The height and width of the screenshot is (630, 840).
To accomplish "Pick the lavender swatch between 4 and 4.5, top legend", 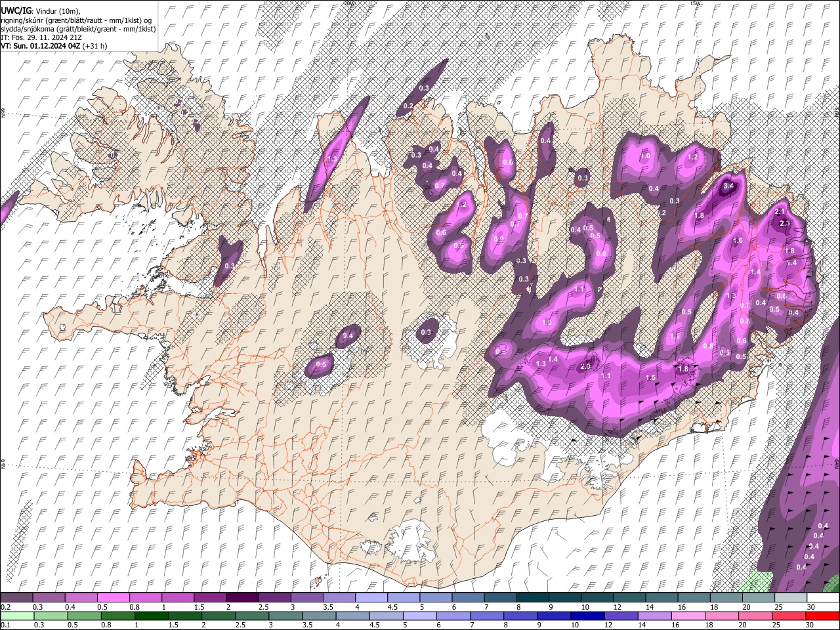I will [x=370, y=598].
